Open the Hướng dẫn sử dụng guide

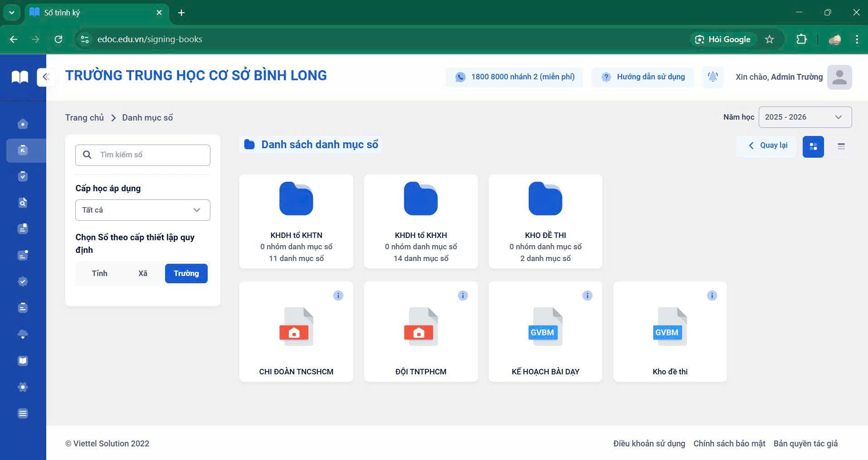point(643,77)
